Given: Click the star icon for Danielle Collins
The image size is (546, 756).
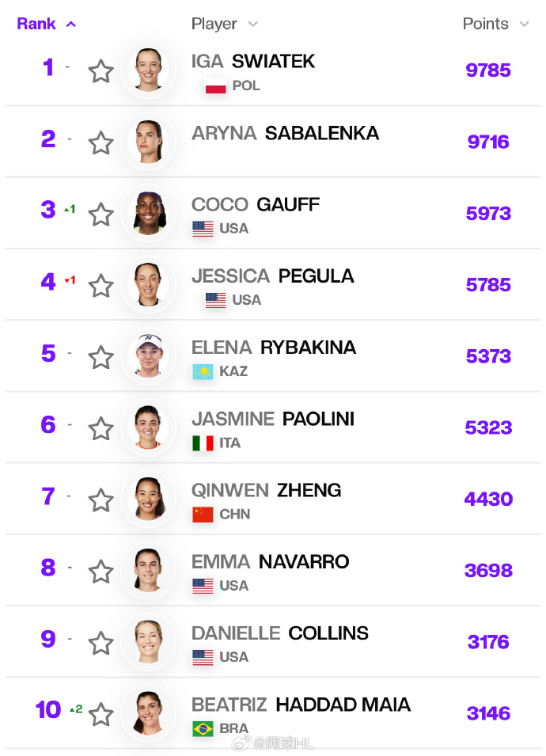Looking at the screenshot, I should click(100, 644).
